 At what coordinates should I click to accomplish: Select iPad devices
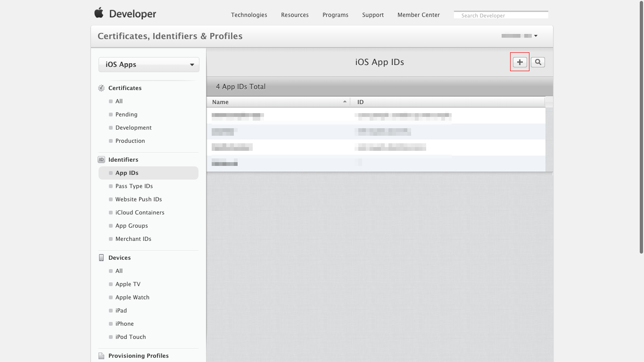click(x=121, y=311)
